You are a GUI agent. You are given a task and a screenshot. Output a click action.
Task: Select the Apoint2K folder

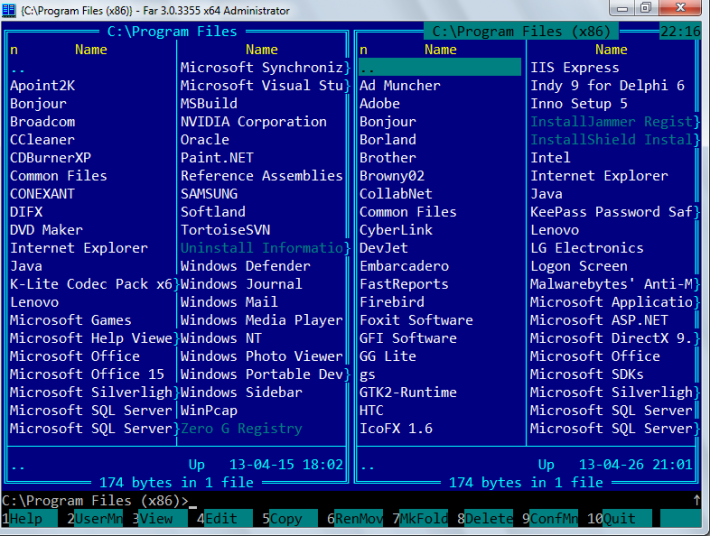[43, 86]
